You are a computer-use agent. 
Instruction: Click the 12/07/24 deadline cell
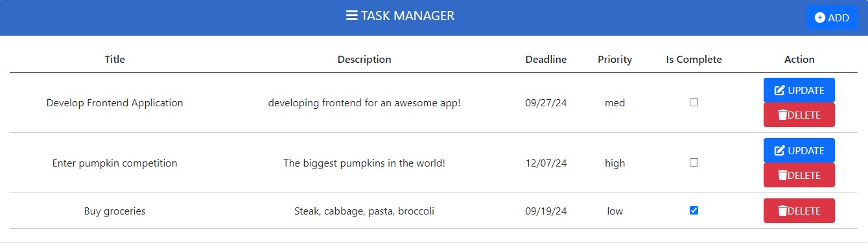pyautogui.click(x=546, y=163)
